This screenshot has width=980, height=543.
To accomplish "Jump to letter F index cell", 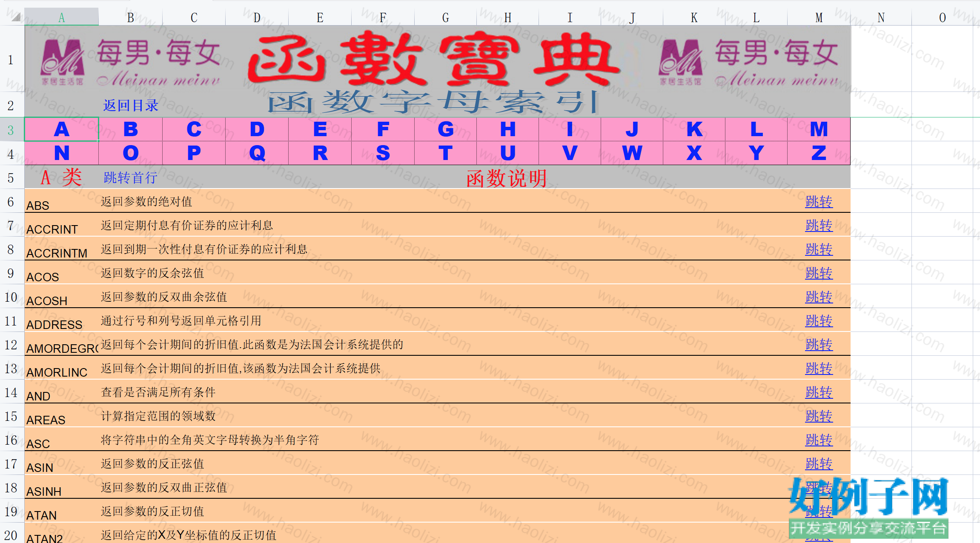I will (383, 129).
